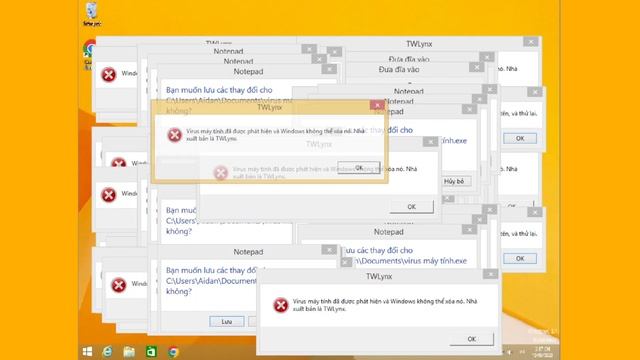The image size is (640, 360).
Task: Click OK in the orange-highlighted transparent TWLynx dialog
Action: [x=359, y=167]
